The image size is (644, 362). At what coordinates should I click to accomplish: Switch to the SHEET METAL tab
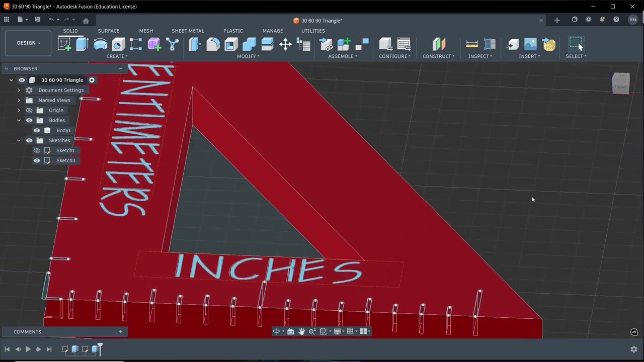(188, 31)
